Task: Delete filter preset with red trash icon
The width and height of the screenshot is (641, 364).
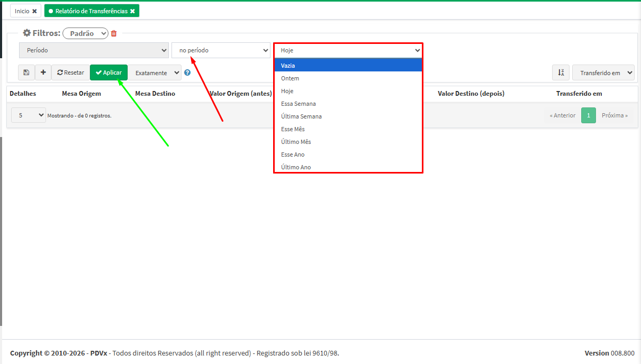Action: (x=114, y=33)
